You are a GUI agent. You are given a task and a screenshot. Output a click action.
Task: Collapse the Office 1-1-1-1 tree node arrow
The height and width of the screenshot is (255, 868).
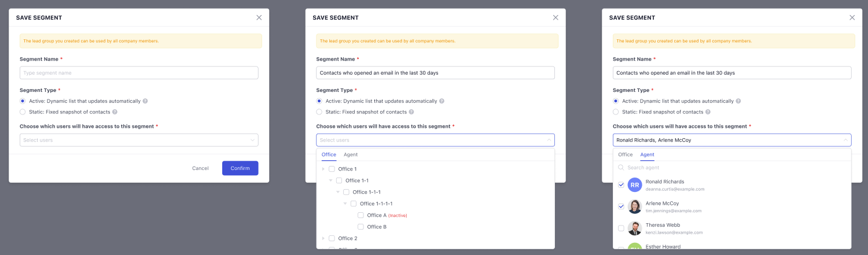345,204
